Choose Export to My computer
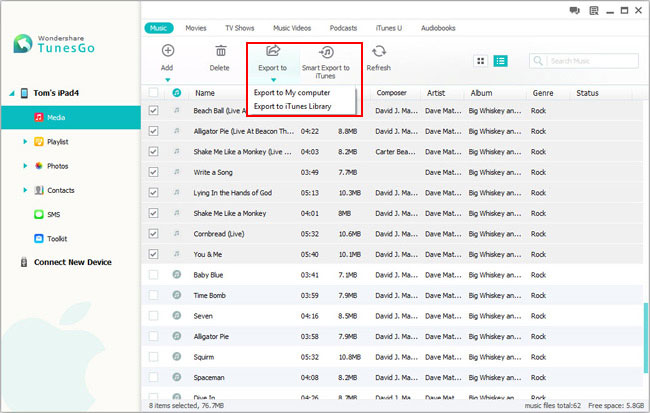650x413 pixels. [292, 92]
